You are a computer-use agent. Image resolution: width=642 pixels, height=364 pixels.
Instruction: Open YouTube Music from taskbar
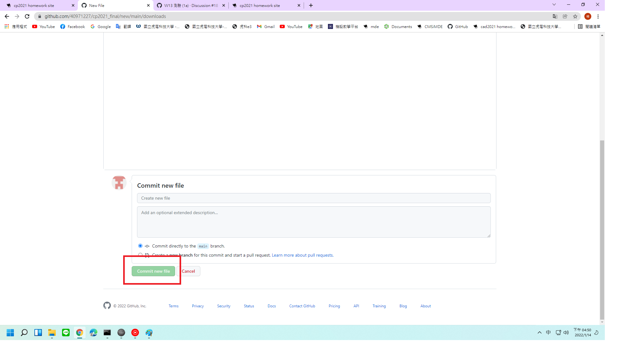(x=135, y=333)
